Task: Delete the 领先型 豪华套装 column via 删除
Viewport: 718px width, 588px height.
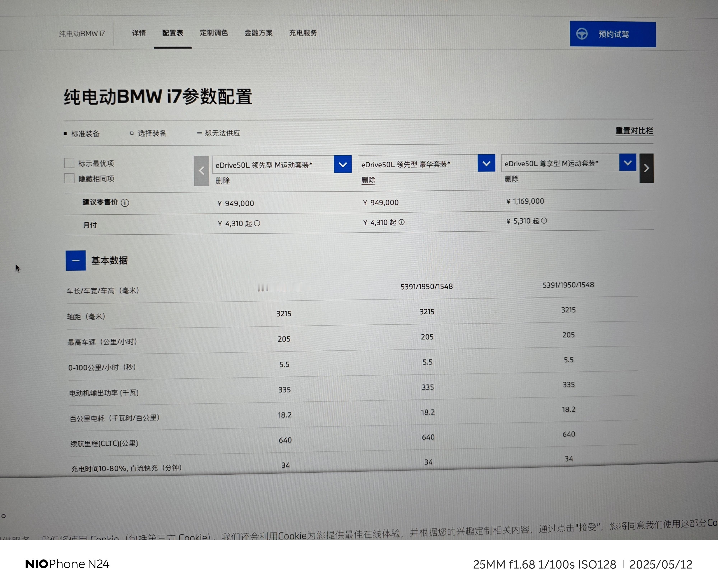Action: 368,180
